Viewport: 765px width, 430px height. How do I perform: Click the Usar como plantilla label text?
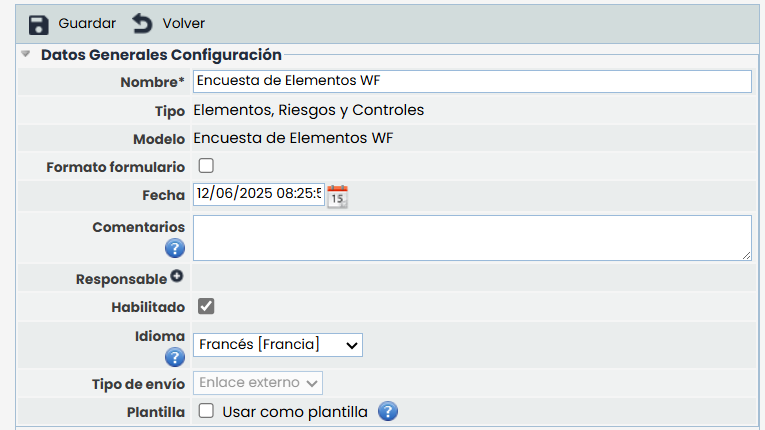(x=295, y=411)
